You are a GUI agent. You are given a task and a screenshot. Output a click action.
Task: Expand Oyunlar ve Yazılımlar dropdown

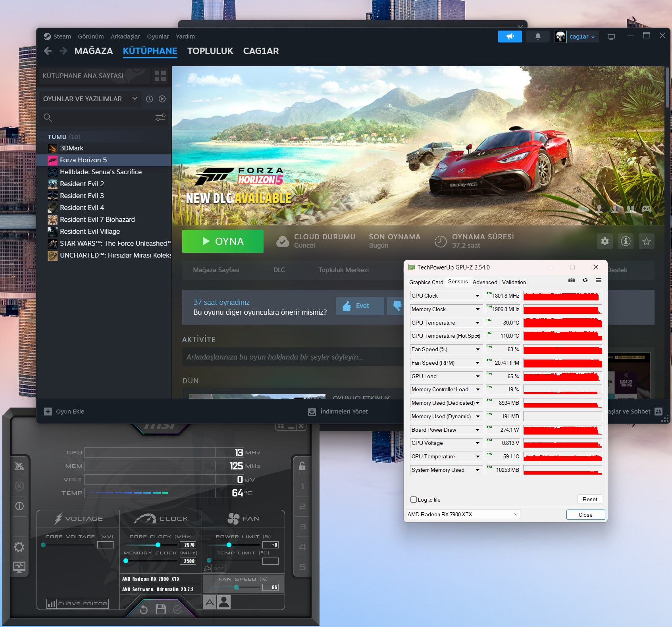pyautogui.click(x=90, y=99)
